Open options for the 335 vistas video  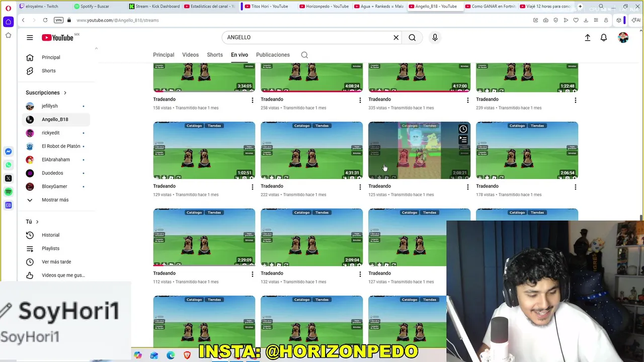click(467, 100)
